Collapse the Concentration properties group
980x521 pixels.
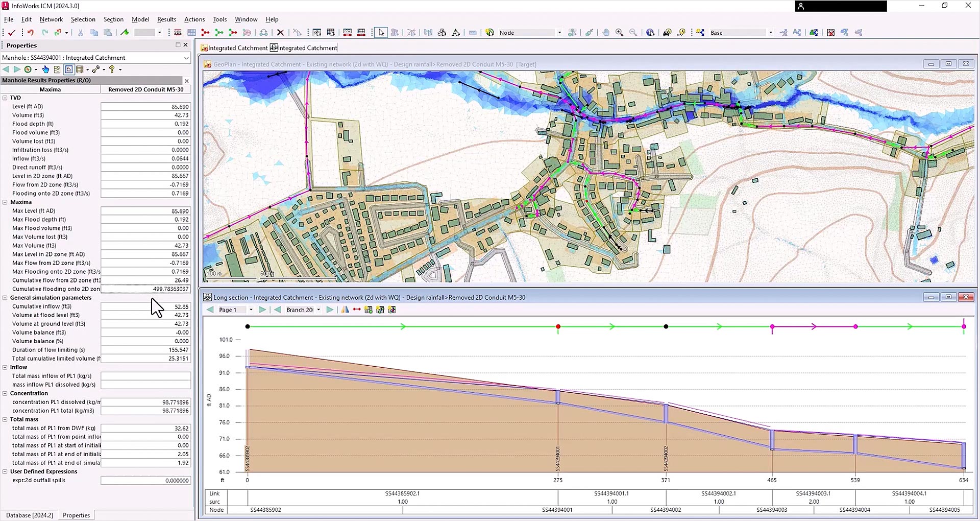(5, 393)
